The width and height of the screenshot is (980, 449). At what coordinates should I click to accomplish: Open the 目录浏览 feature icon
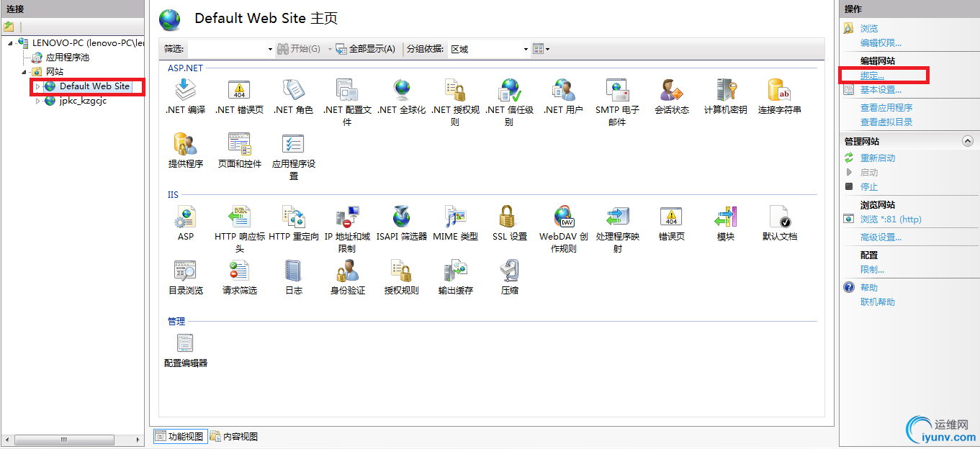click(x=186, y=271)
